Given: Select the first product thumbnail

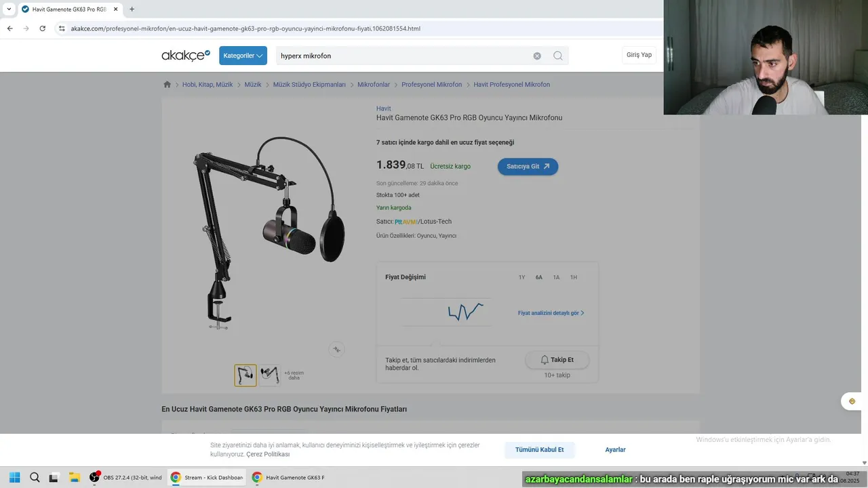Looking at the screenshot, I should pos(245,375).
